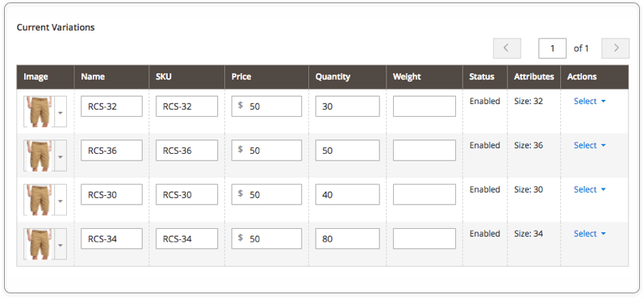Click the Price column header
Screen dimensions: 644x299
click(x=241, y=77)
